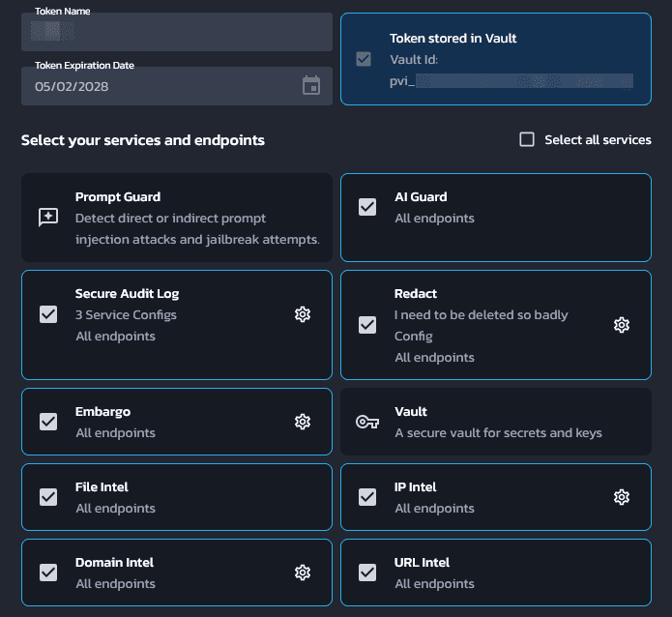This screenshot has height=617, width=672.
Task: Click the Vault key icon
Action: [x=367, y=422]
